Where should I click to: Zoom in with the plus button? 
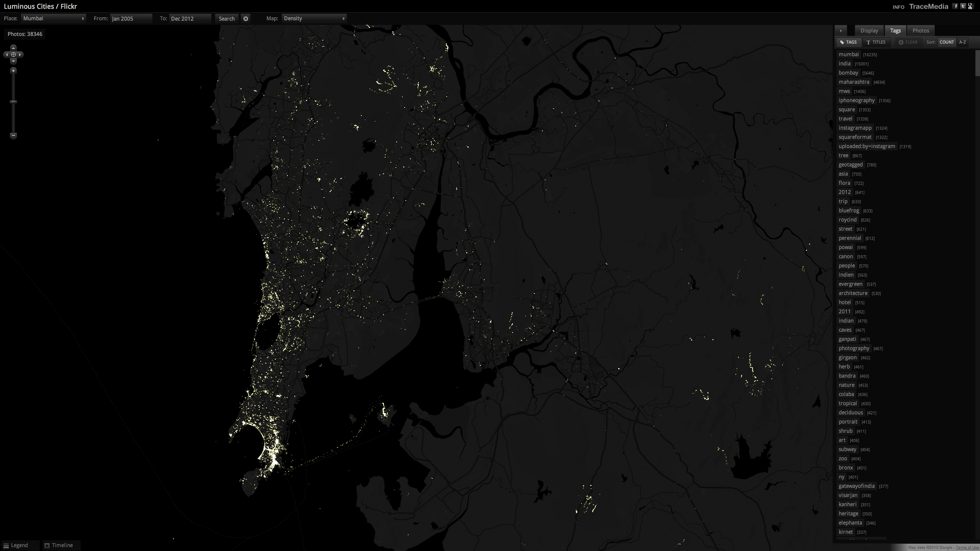click(x=13, y=71)
